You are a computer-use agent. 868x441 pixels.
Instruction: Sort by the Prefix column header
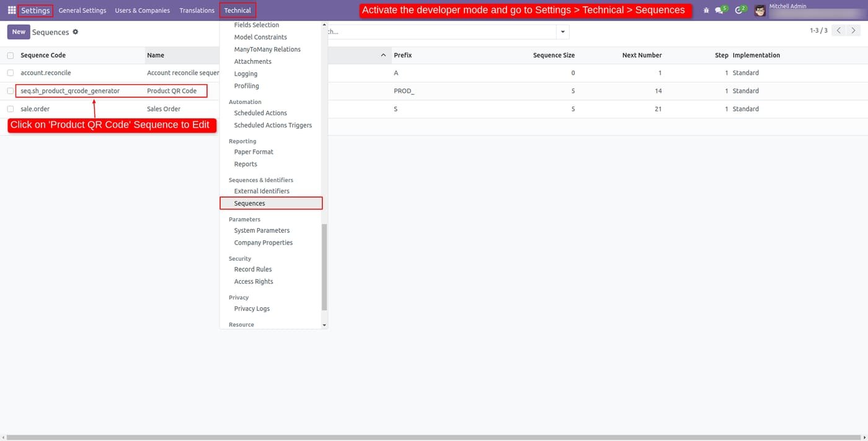point(403,55)
